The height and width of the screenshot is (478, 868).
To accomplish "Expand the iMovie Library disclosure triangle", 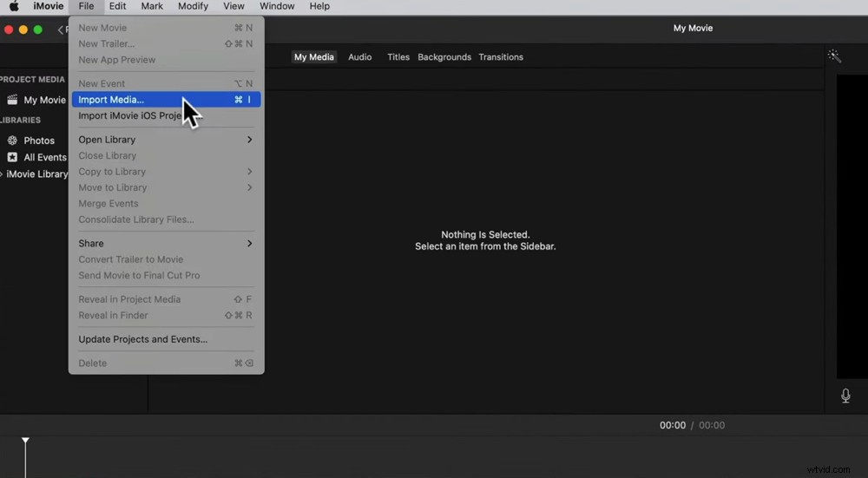I will point(2,174).
